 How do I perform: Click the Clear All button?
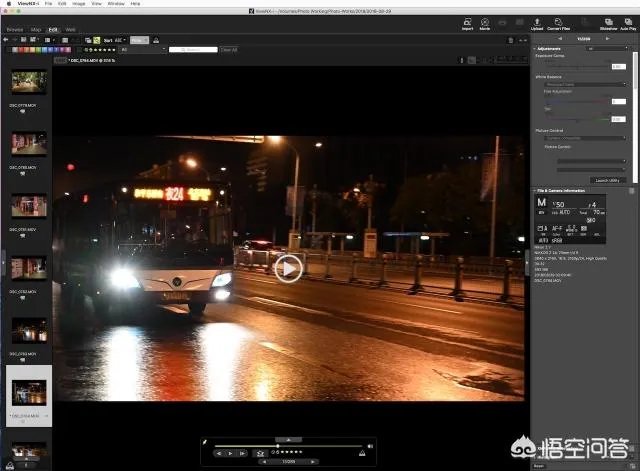pos(229,48)
